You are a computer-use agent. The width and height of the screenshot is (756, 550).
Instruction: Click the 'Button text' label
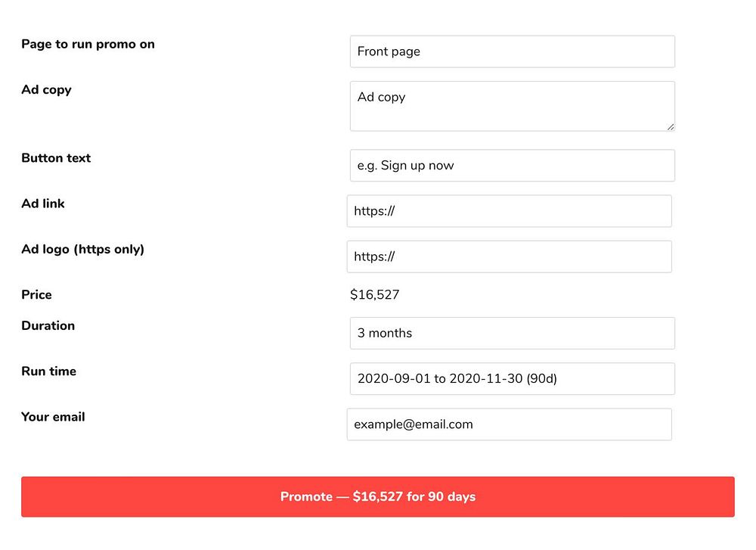56,158
